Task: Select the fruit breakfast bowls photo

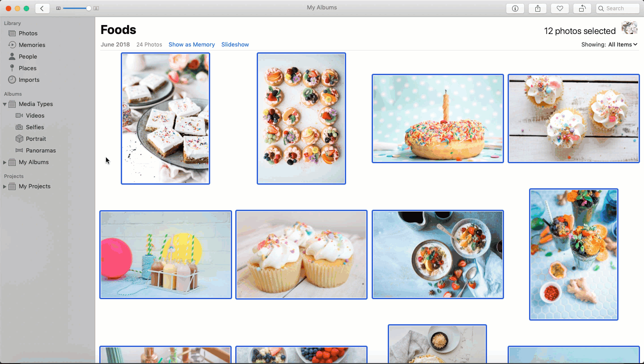Action: click(x=438, y=254)
